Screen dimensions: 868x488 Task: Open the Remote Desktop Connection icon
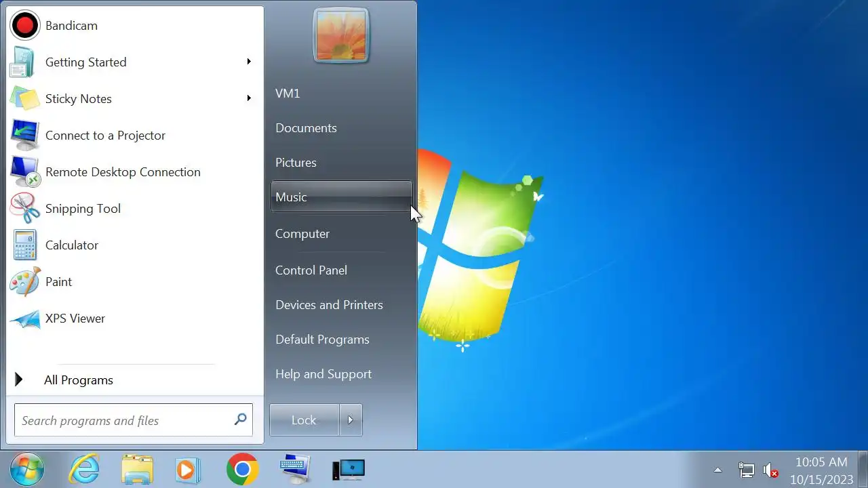click(x=25, y=172)
